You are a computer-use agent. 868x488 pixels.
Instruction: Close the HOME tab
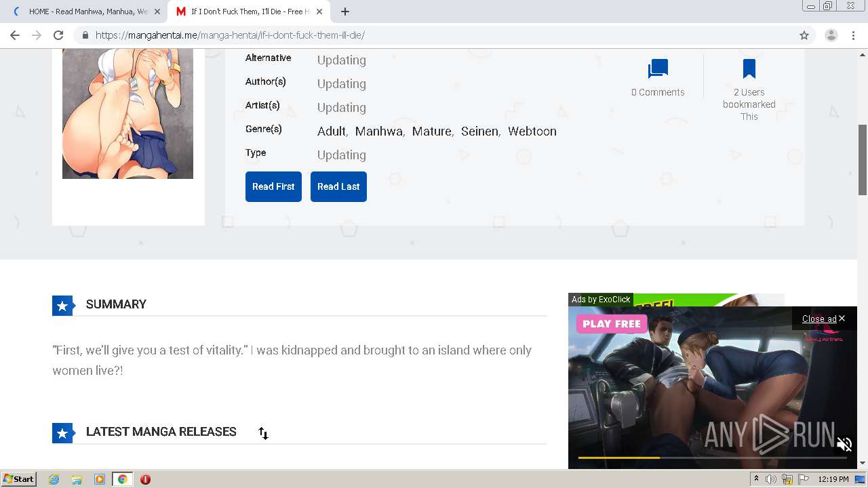[x=157, y=12]
